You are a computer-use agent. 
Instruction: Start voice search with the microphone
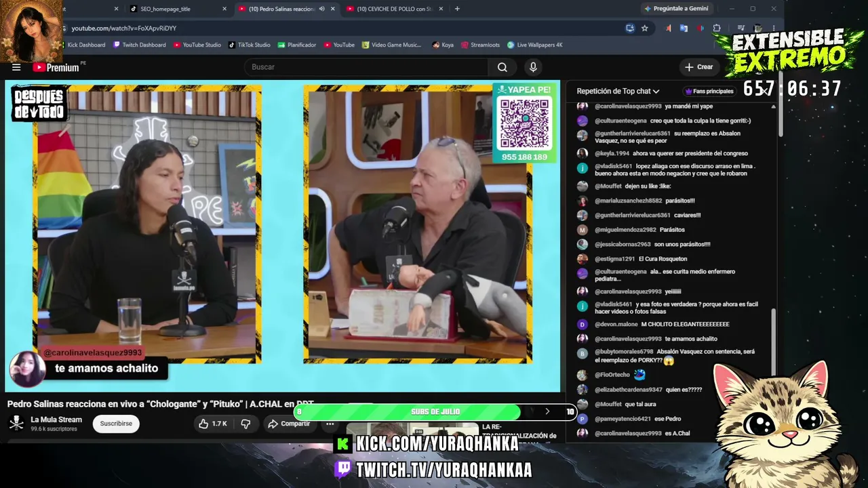pos(533,67)
